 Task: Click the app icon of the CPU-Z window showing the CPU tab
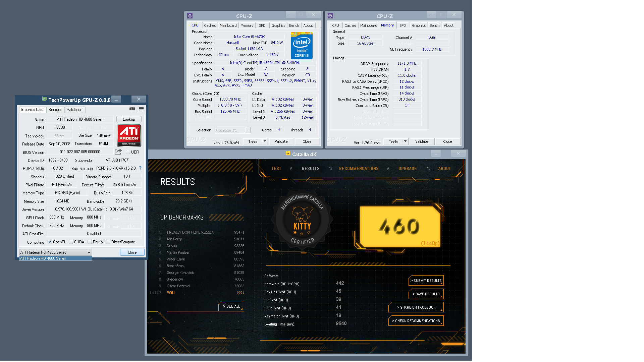click(x=190, y=16)
